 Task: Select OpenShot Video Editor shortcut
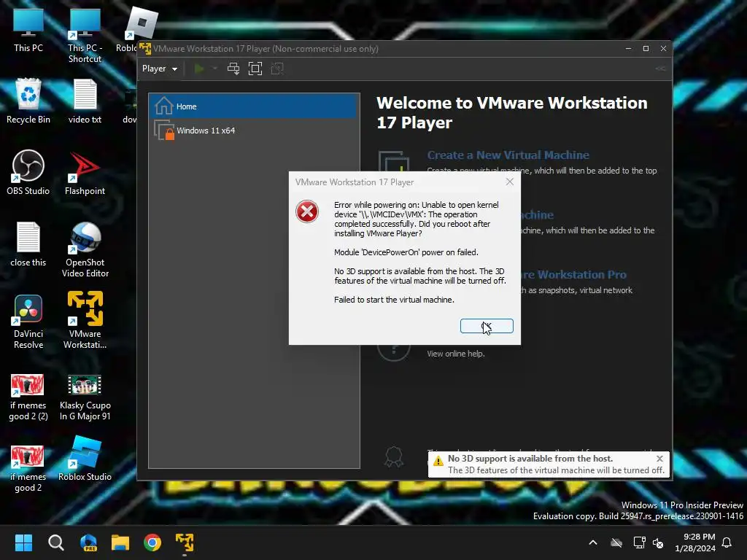(x=85, y=249)
